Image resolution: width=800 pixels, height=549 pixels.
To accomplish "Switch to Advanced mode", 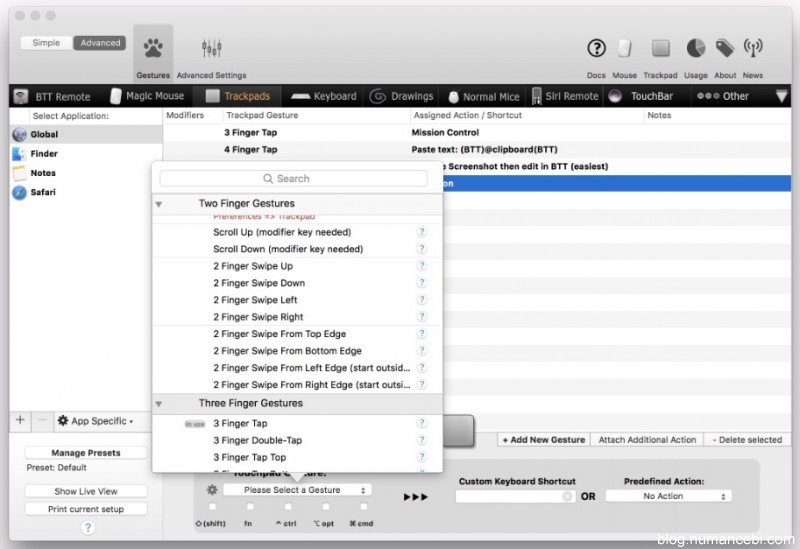I will (x=100, y=43).
